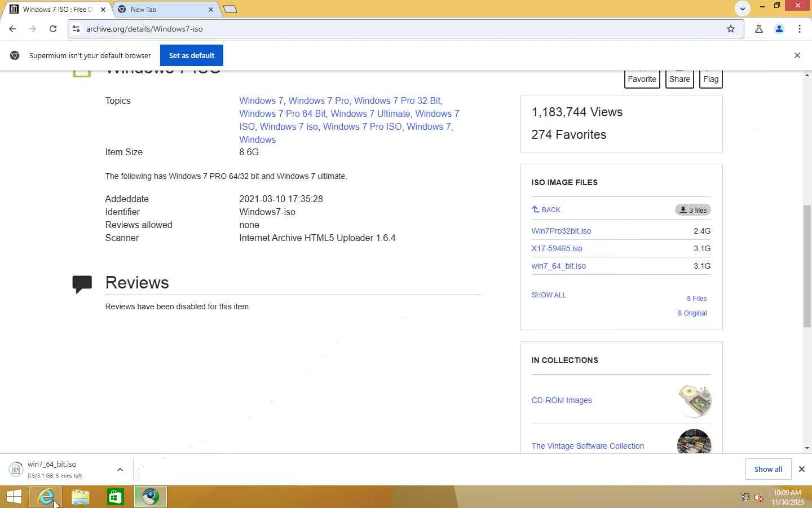Viewport: 812px width, 508px height.
Task: Open the Chrome Labs flask icon
Action: tap(759, 29)
